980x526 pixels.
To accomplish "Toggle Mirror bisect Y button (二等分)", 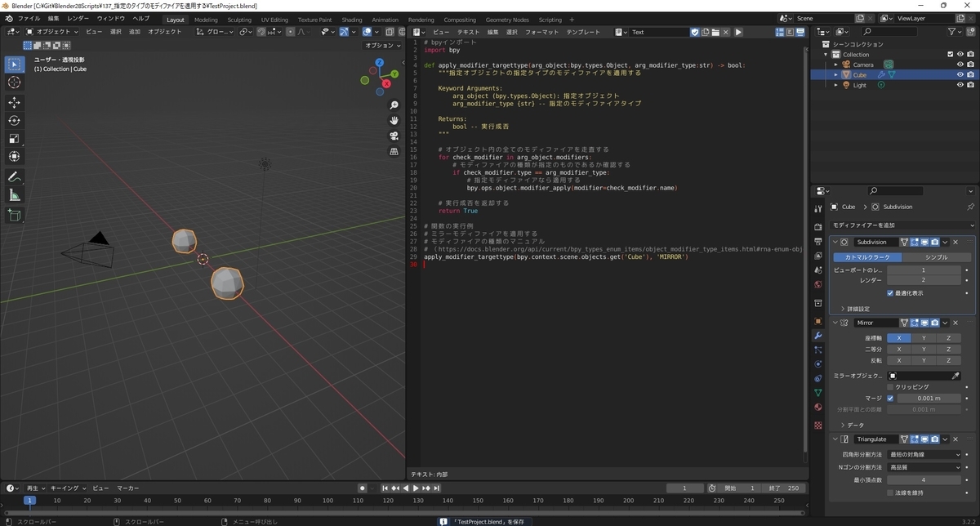I will (924, 349).
